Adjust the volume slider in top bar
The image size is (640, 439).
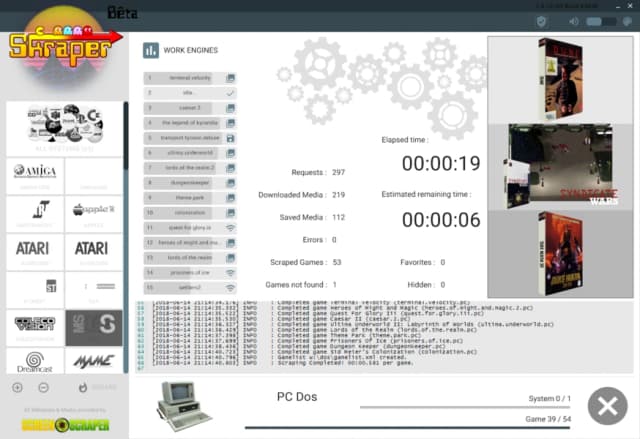click(x=601, y=21)
